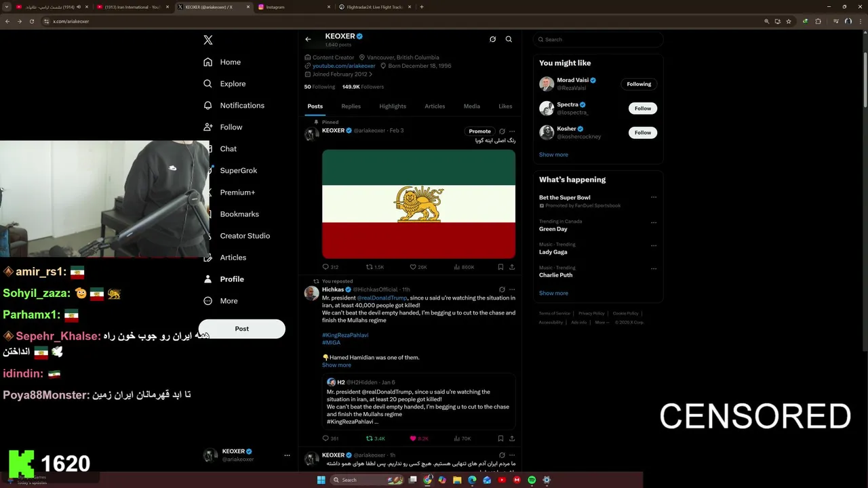The width and height of the screenshot is (868, 488).
Task: Follow Spectra
Action: [643, 108]
